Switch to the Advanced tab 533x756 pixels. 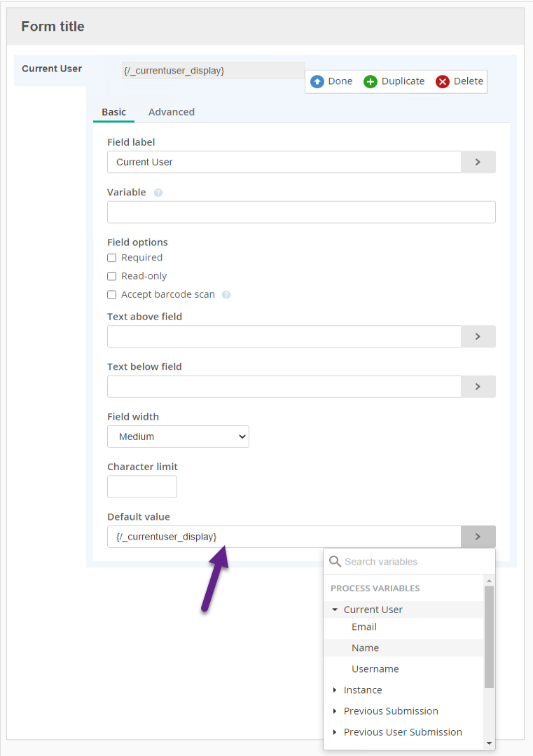click(172, 112)
